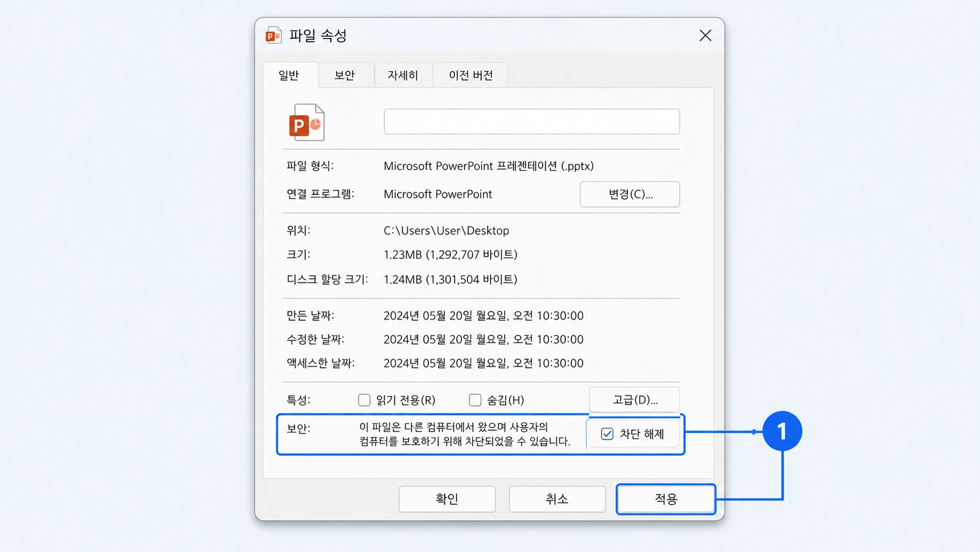980x552 pixels.
Task: Click the security warning message text
Action: (x=465, y=434)
